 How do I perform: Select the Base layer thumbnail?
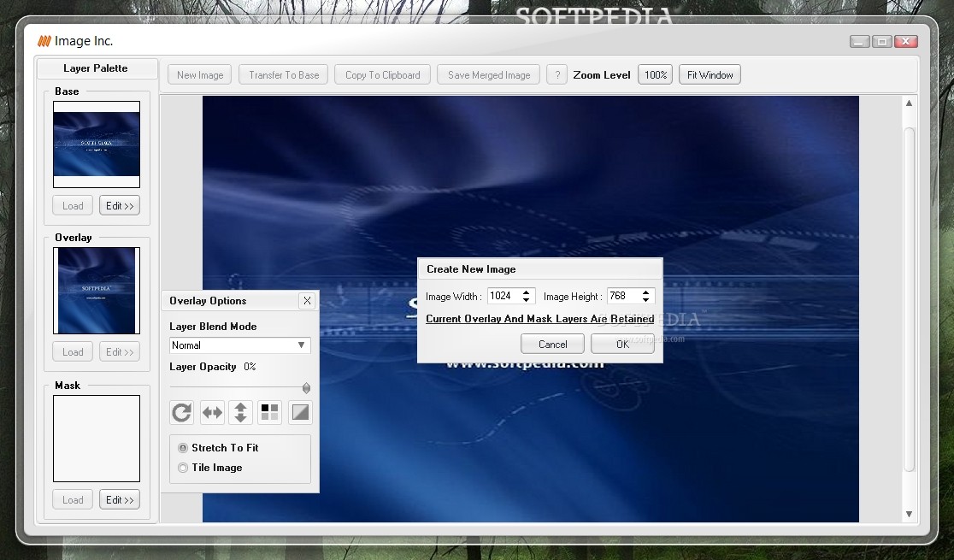[x=96, y=144]
